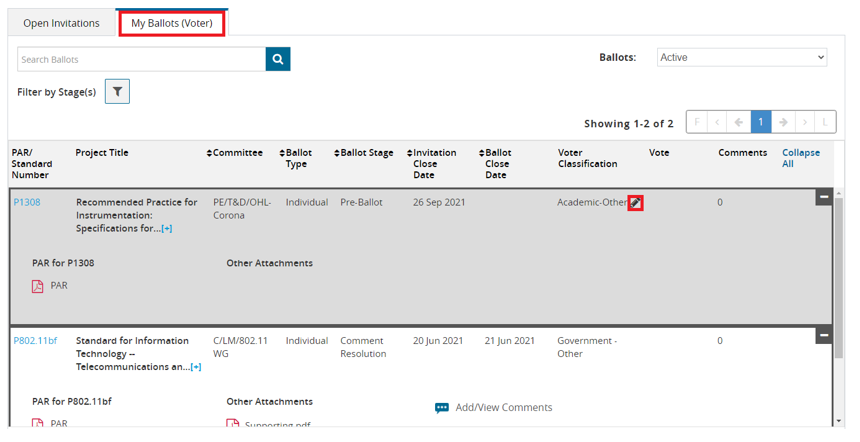Switch to Open Invitations tab
This screenshot has width=860, height=442.
coord(61,23)
